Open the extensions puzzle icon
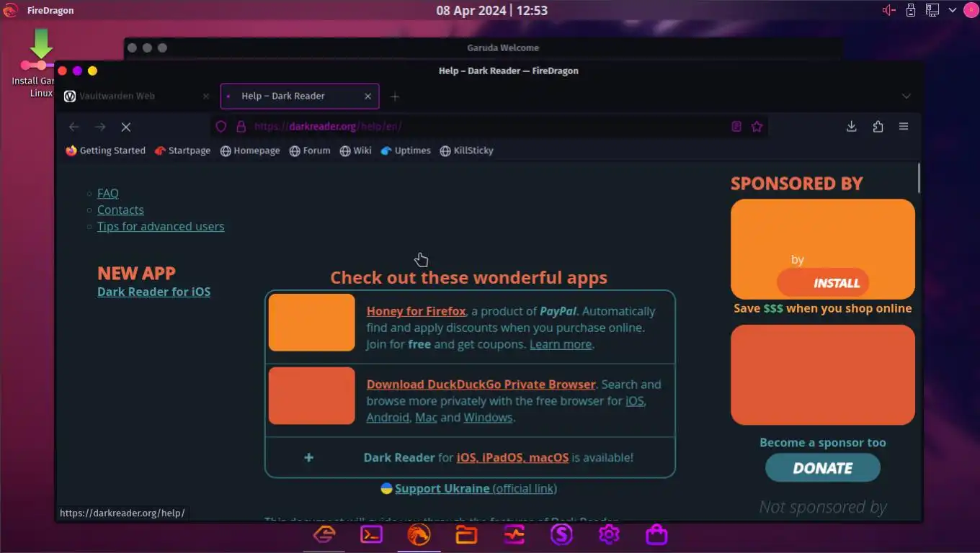The width and height of the screenshot is (980, 553). [x=878, y=127]
